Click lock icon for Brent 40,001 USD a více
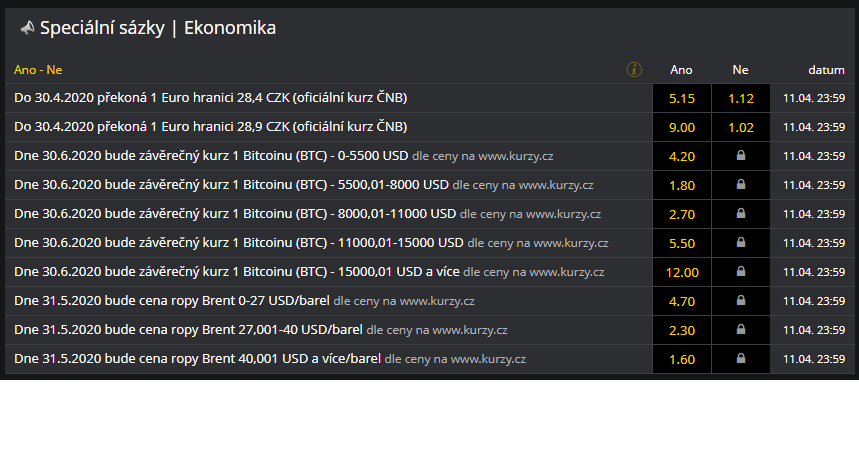This screenshot has height=460, width=859. 741,359
